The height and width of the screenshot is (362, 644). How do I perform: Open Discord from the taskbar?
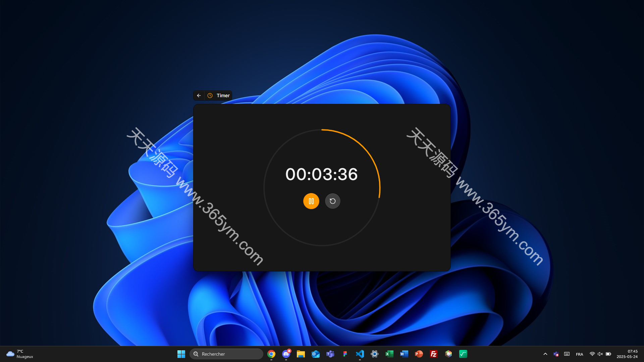point(286,354)
